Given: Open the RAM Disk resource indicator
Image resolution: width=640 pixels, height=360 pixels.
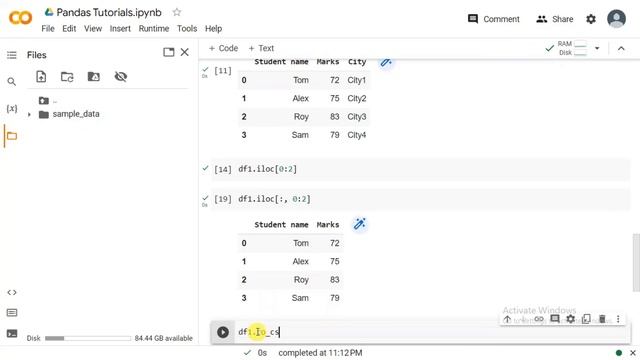Looking at the screenshot, I should [x=571, y=48].
